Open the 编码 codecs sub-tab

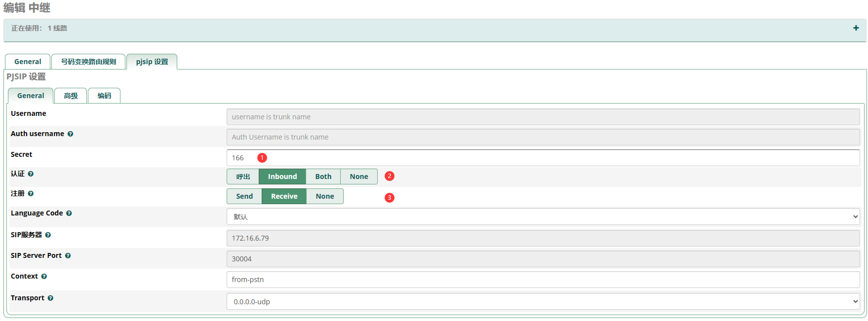tap(104, 96)
